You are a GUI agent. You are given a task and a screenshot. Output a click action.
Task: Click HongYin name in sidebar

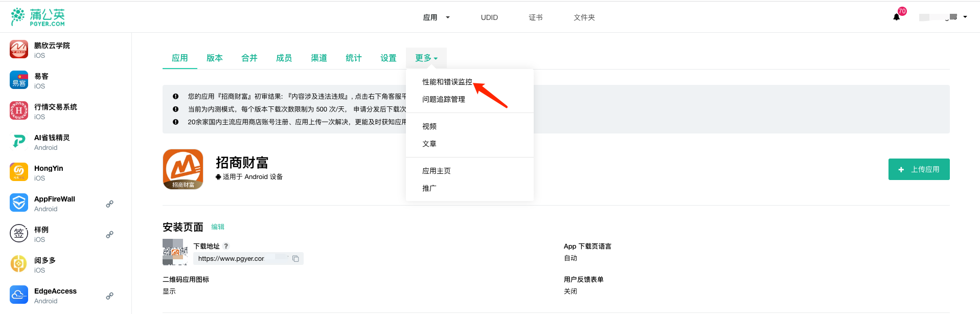pyautogui.click(x=49, y=168)
